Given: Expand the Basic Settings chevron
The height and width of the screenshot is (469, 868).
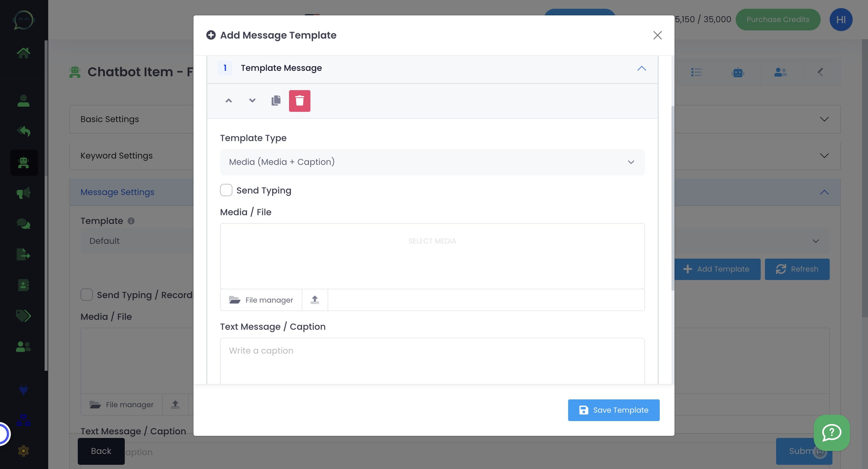Looking at the screenshot, I should point(824,119).
